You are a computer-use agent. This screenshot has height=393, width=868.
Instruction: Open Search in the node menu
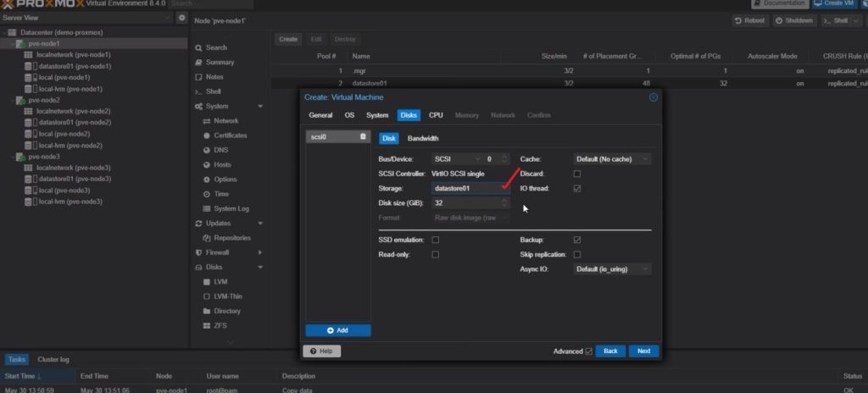[x=216, y=47]
